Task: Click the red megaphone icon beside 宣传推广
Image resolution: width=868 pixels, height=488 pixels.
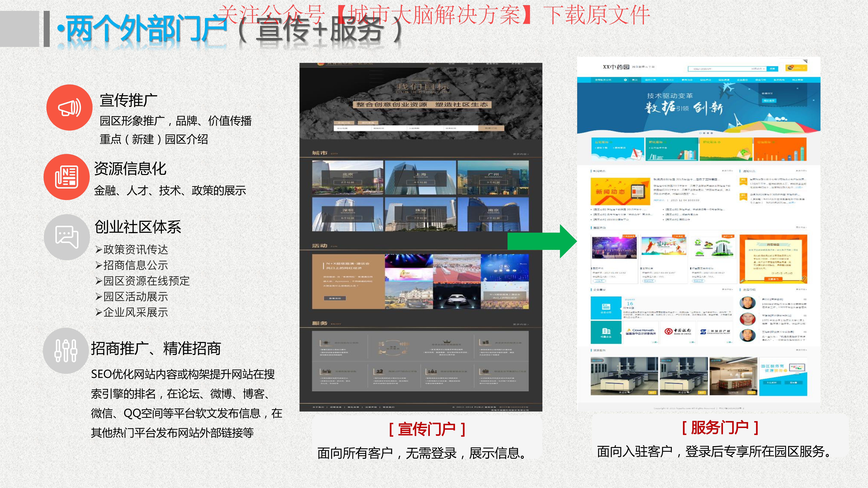Action: tap(69, 107)
